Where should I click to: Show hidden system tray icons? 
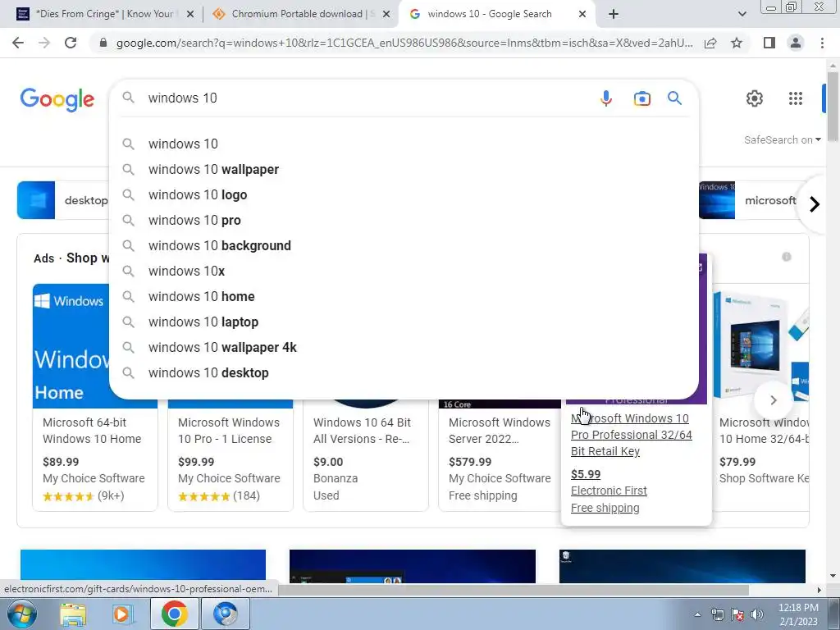[x=697, y=614]
